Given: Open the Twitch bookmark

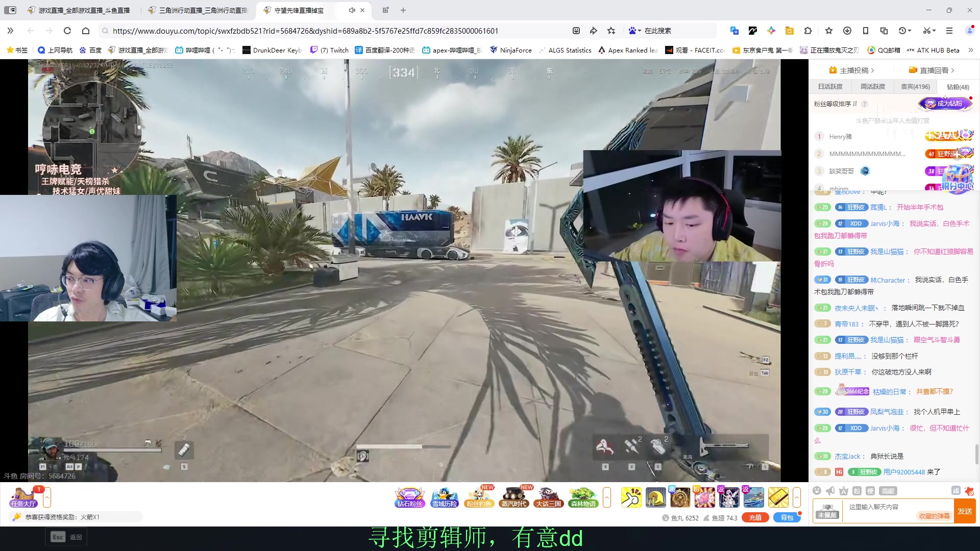Looking at the screenshot, I should (329, 50).
